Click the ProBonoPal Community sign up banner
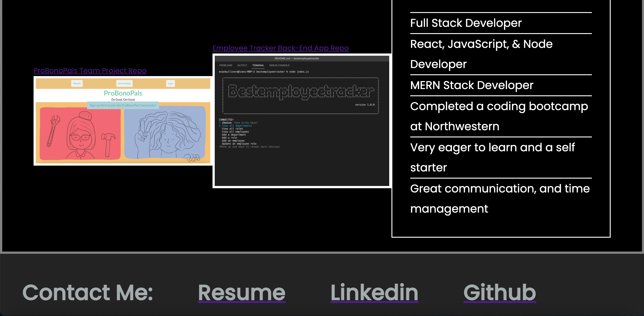 123,105
